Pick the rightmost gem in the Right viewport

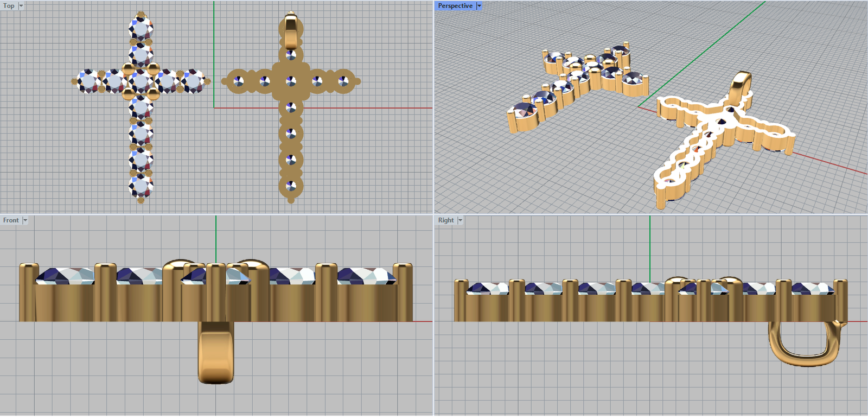812,289
